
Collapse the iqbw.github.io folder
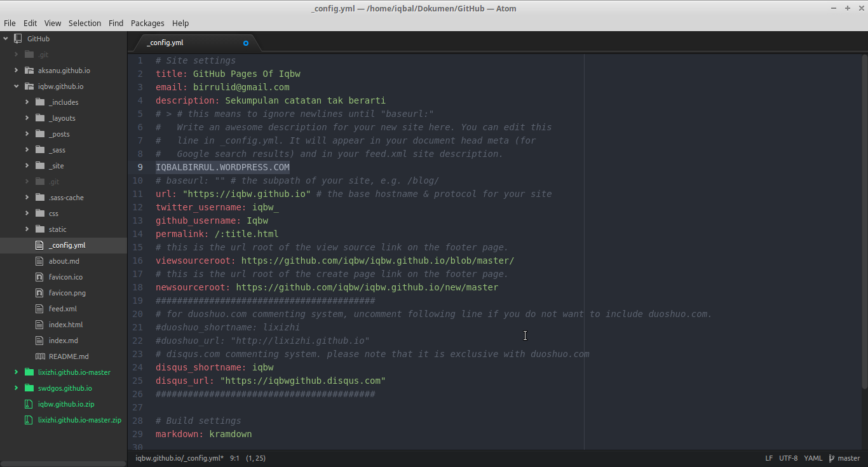[x=16, y=86]
